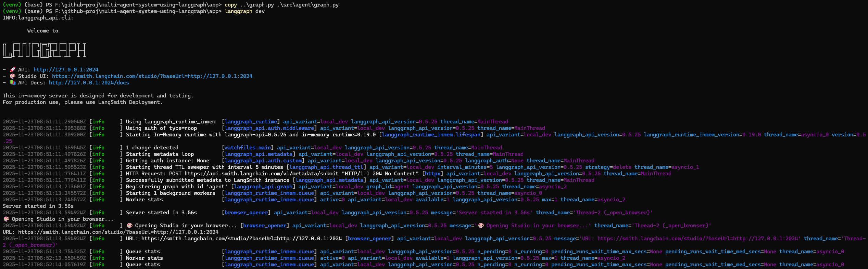Click timestamp 2025-11-23T08:51:13.213601Z
The height and width of the screenshot is (269, 868).
[45, 187]
